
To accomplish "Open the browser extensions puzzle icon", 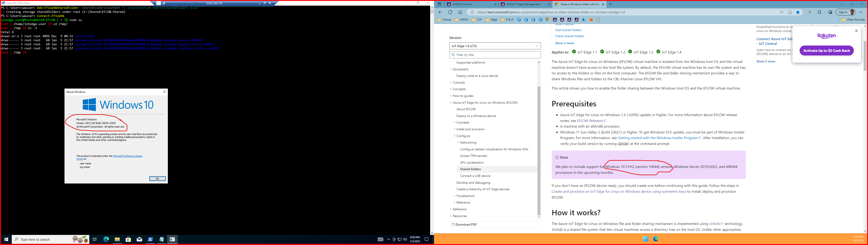I will (819, 12).
